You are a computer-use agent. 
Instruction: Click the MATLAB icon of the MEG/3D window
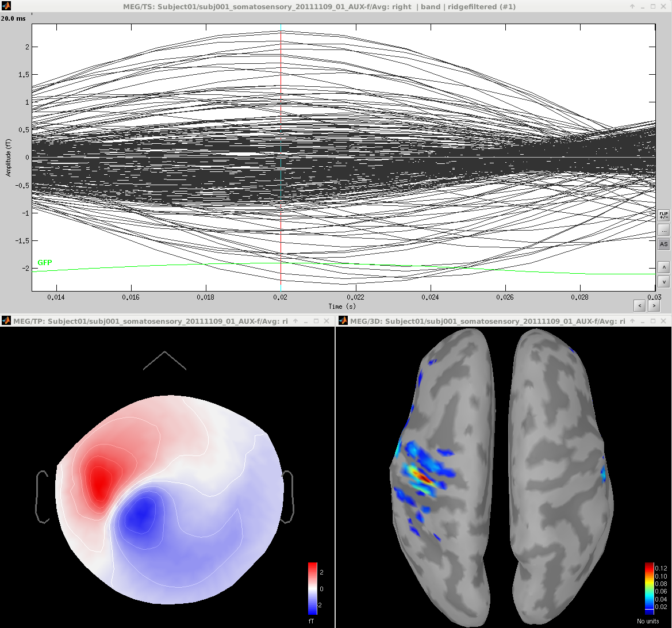pyautogui.click(x=343, y=321)
